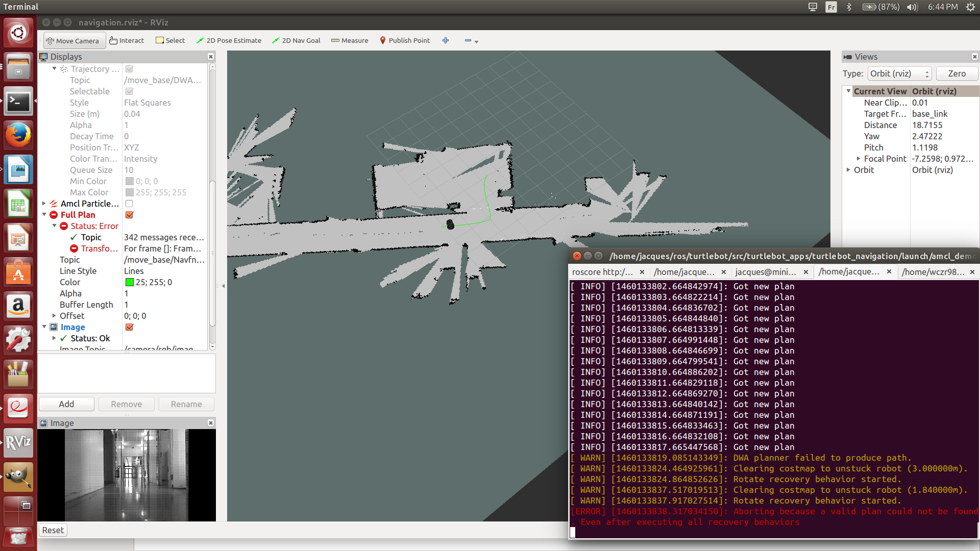Activate the Select tool
The width and height of the screenshot is (980, 551).
click(170, 41)
